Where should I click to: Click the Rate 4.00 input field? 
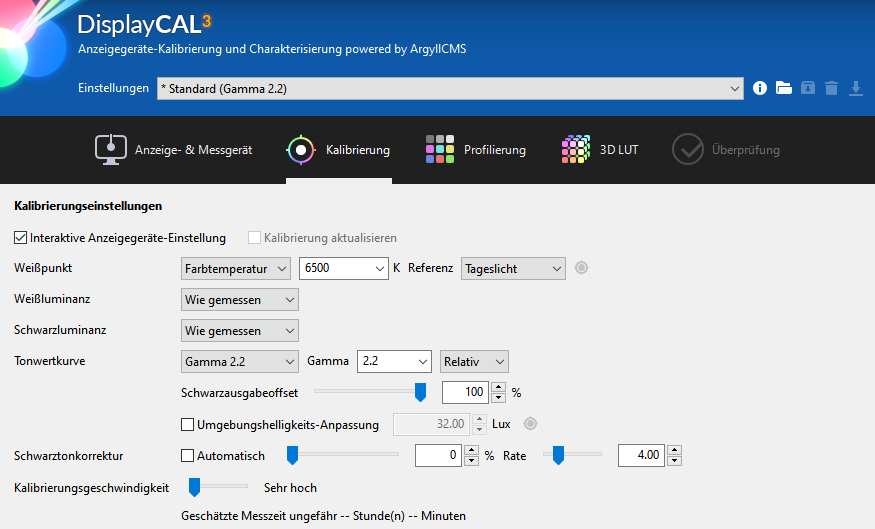click(x=642, y=455)
